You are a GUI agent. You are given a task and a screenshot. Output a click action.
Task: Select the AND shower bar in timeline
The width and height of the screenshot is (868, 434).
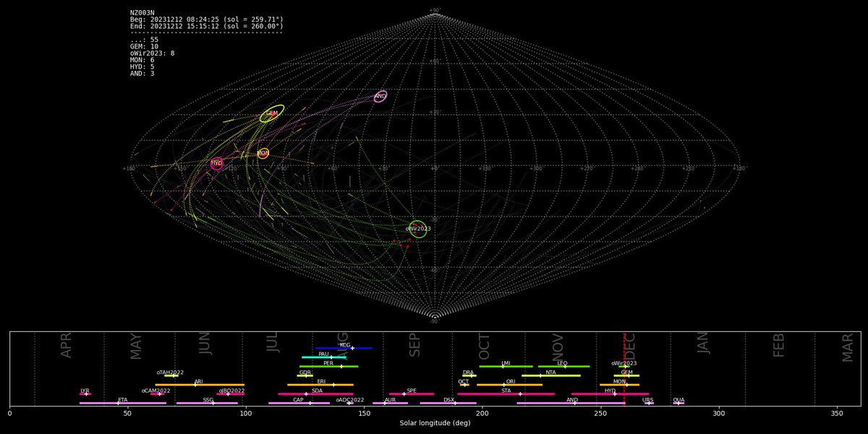[572, 403]
